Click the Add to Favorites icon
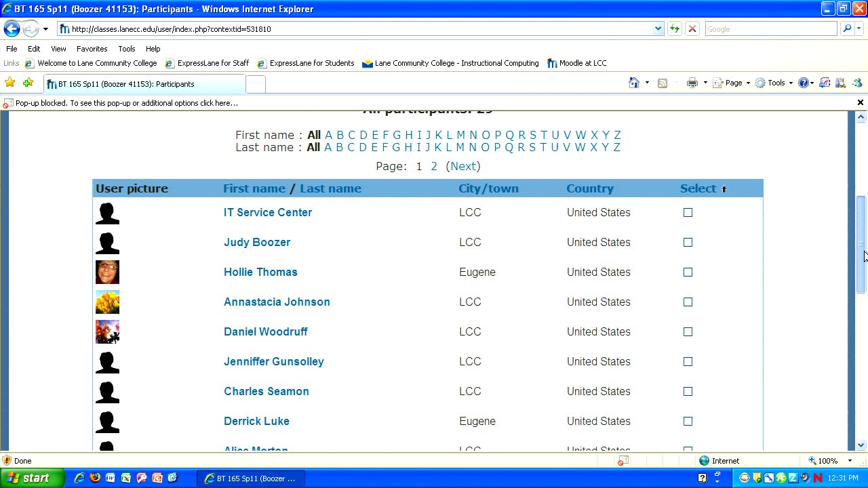 pos(28,83)
